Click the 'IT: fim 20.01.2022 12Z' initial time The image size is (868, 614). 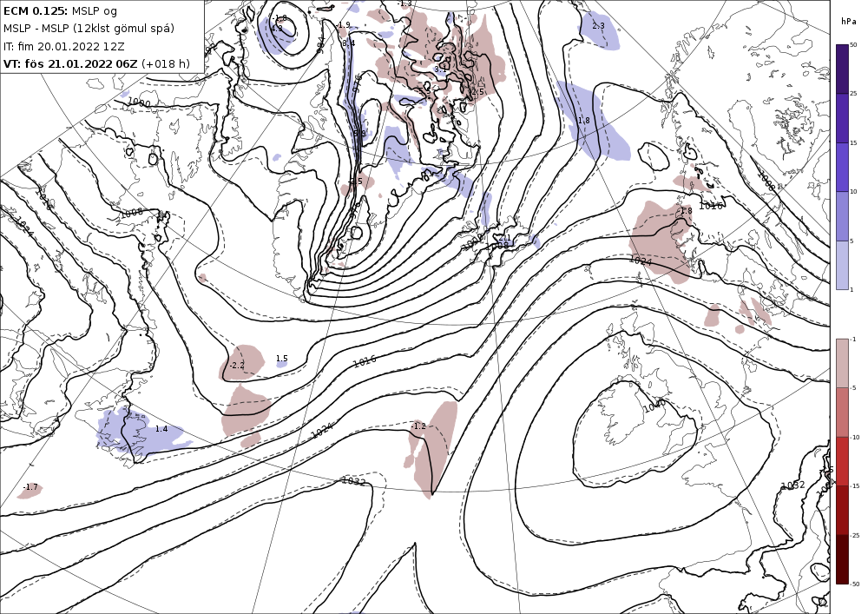click(63, 46)
